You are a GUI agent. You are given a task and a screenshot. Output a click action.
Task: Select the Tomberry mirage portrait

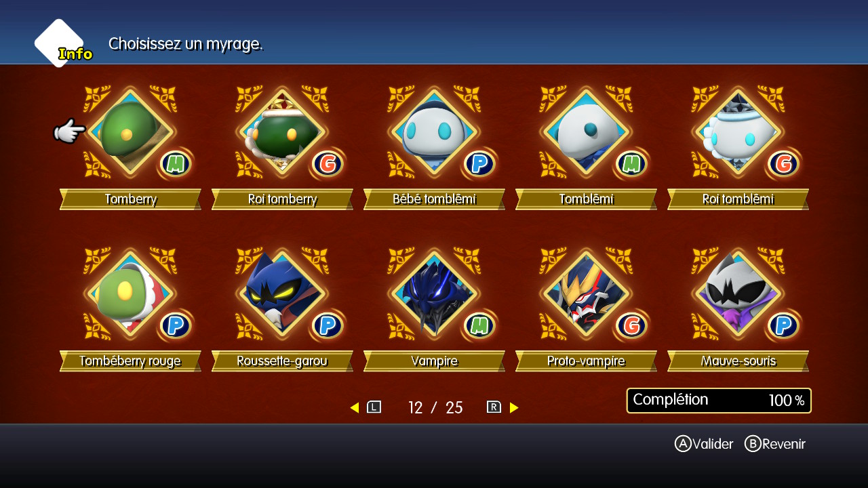click(130, 131)
